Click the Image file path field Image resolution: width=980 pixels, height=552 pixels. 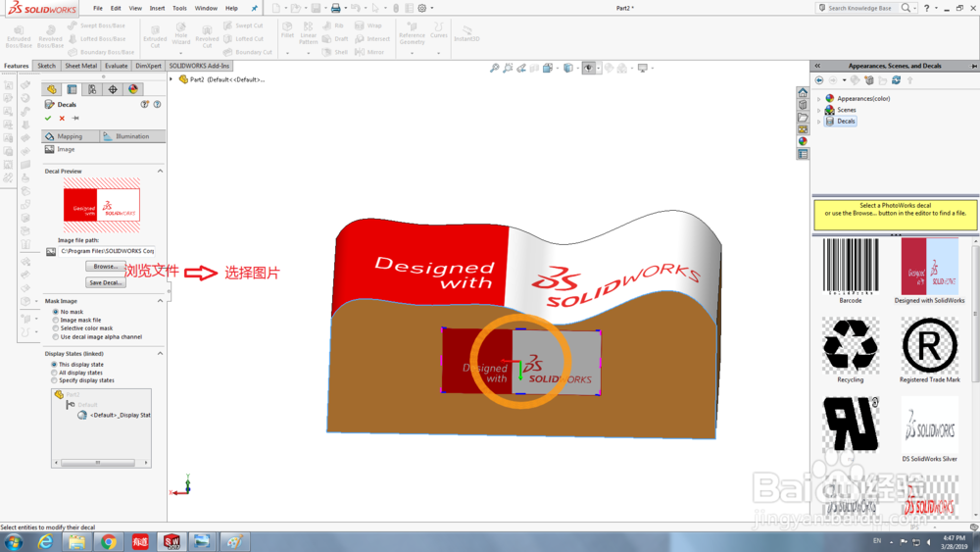107,251
